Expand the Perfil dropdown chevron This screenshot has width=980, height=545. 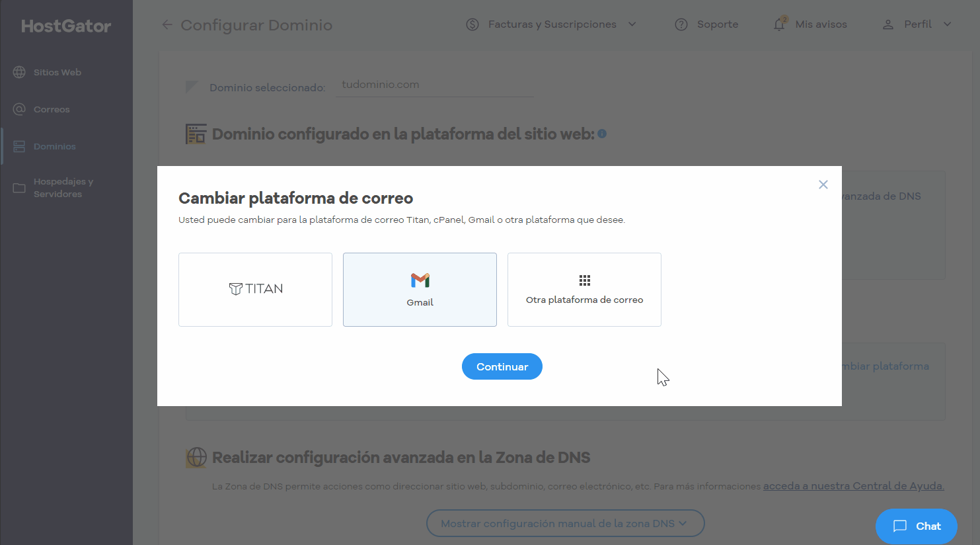[x=947, y=24]
